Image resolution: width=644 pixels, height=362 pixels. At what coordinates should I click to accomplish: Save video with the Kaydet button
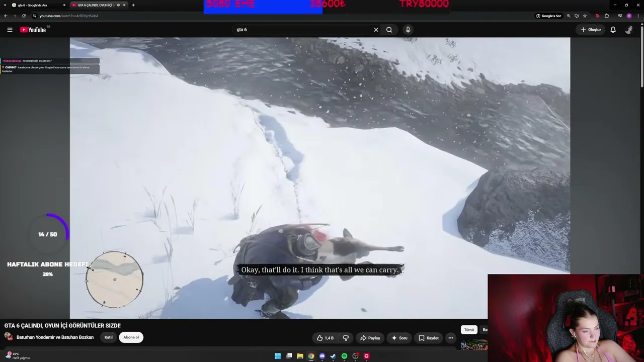click(429, 338)
